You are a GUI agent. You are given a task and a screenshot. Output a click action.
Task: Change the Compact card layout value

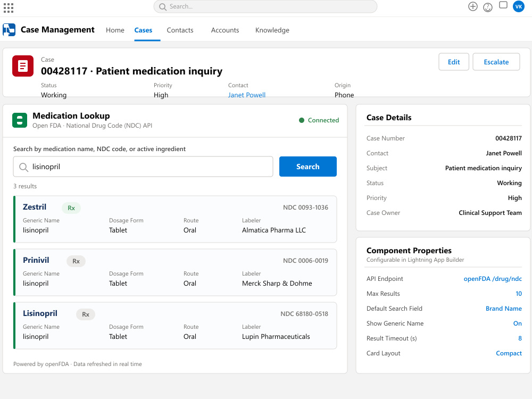(509, 353)
